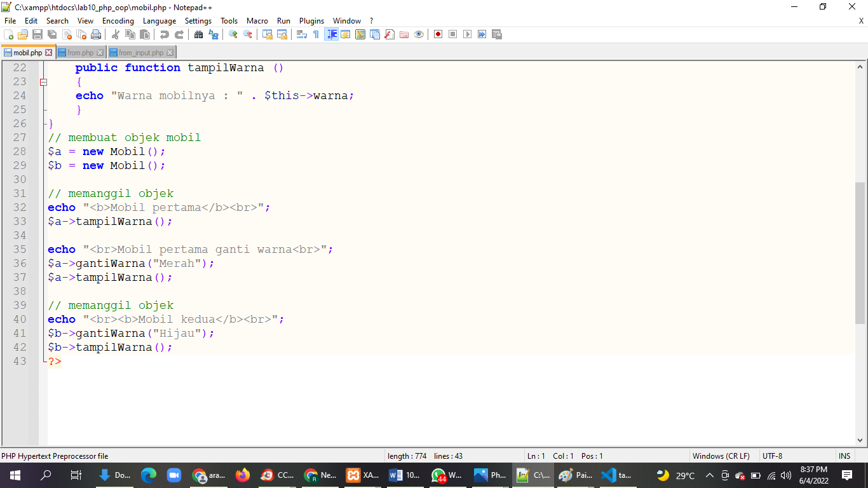Create a new file with the New icon
The image size is (868, 488).
[8, 34]
